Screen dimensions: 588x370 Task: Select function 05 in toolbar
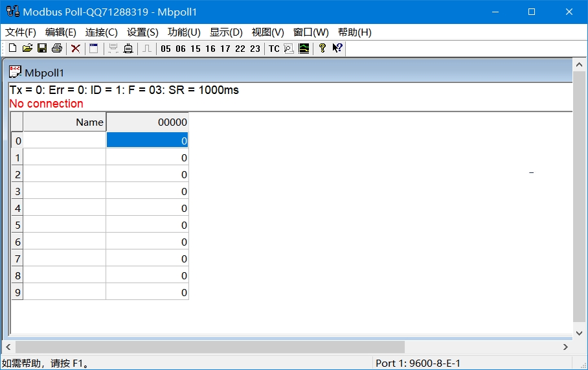tap(165, 49)
